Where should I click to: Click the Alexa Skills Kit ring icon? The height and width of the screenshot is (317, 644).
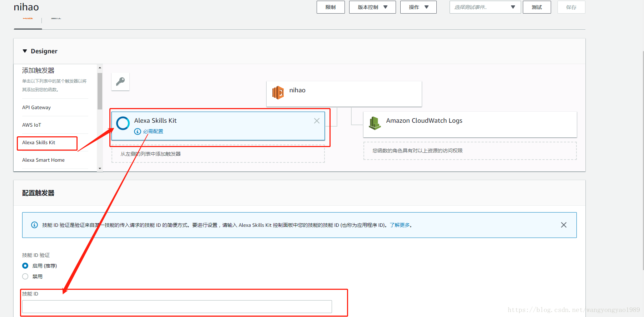pyautogui.click(x=123, y=123)
